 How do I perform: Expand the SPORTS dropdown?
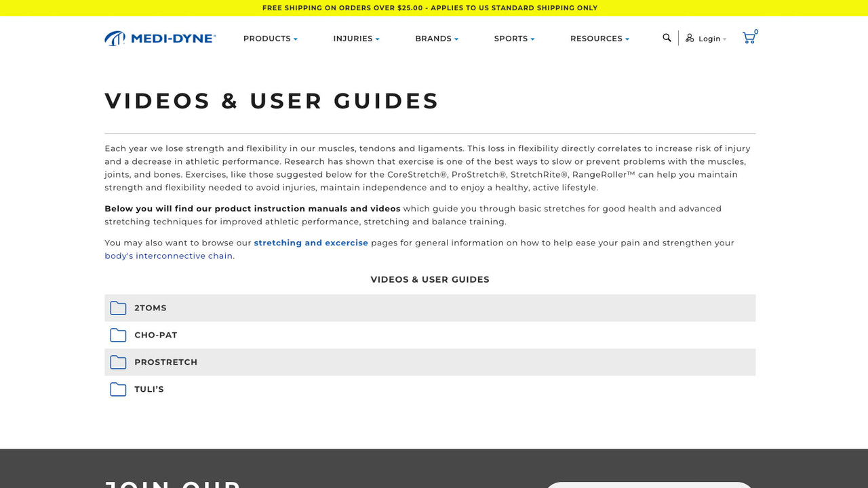[x=513, y=39]
